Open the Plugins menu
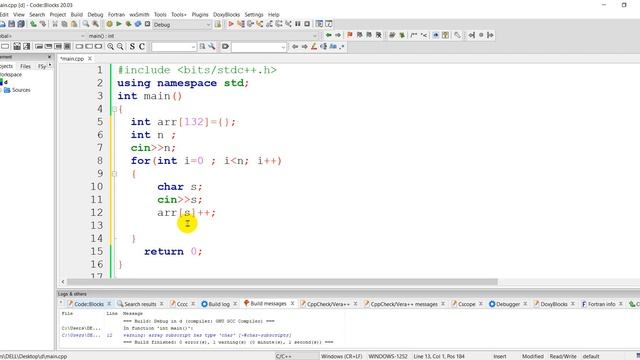Viewport: 640px width, 360px height. click(x=200, y=14)
